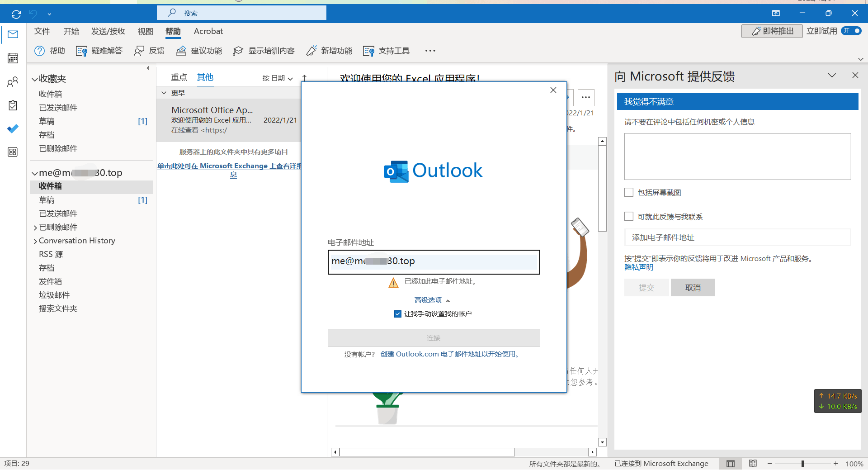Click inside the feedback comment text box
The height and width of the screenshot is (470, 868).
coord(737,156)
